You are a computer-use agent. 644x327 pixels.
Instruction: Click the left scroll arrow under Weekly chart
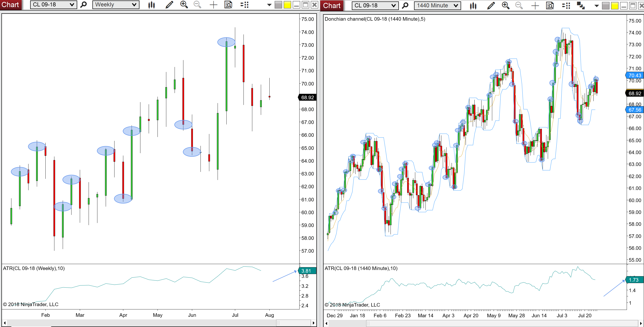[x=5, y=323]
